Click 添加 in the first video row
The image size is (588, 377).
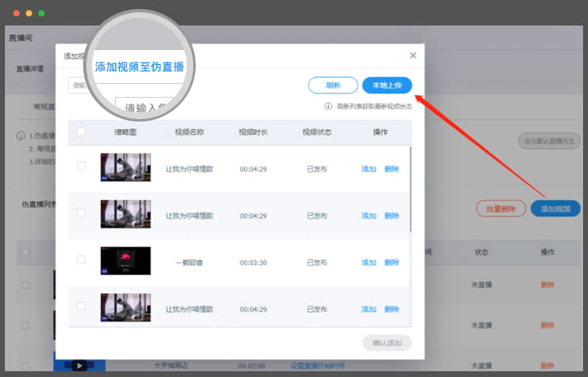(x=369, y=169)
